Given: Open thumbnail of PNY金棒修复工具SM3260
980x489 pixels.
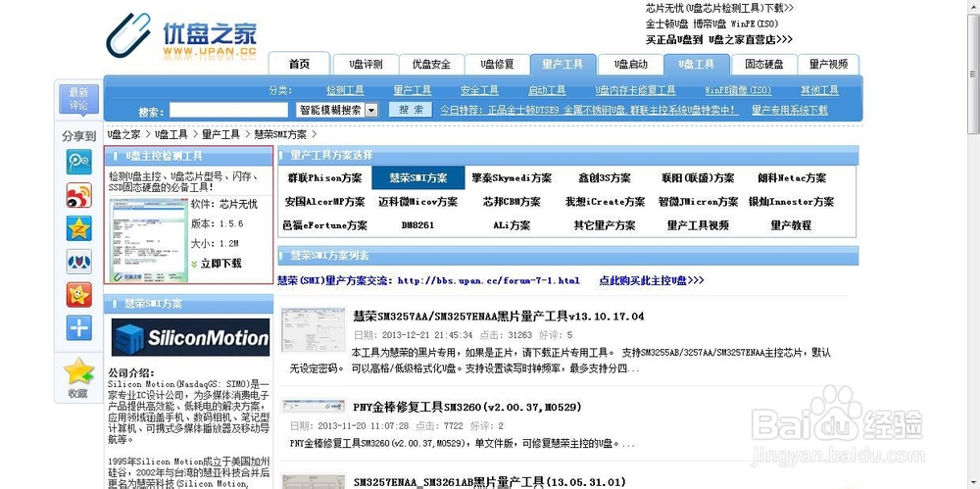Looking at the screenshot, I should (314, 407).
